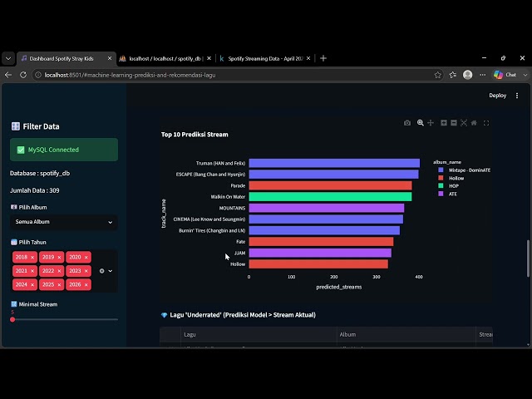The width and height of the screenshot is (532, 399).
Task: Open browser Favorites list icon
Action: 452,75
